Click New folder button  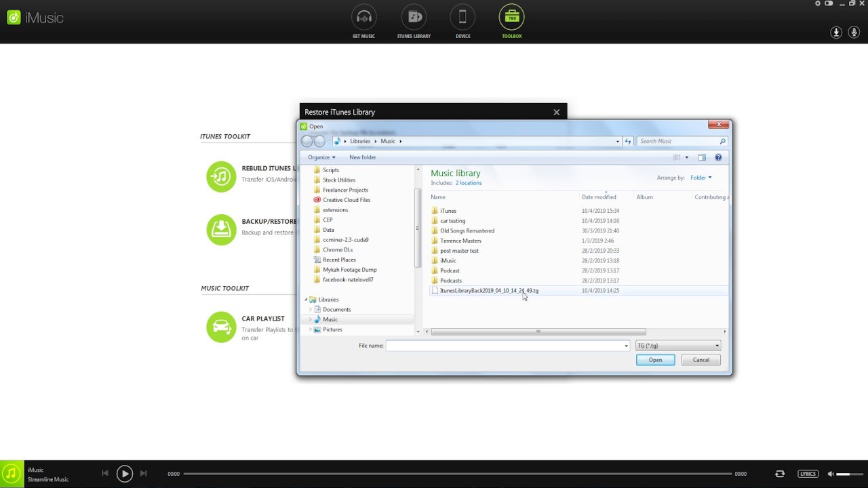click(363, 157)
